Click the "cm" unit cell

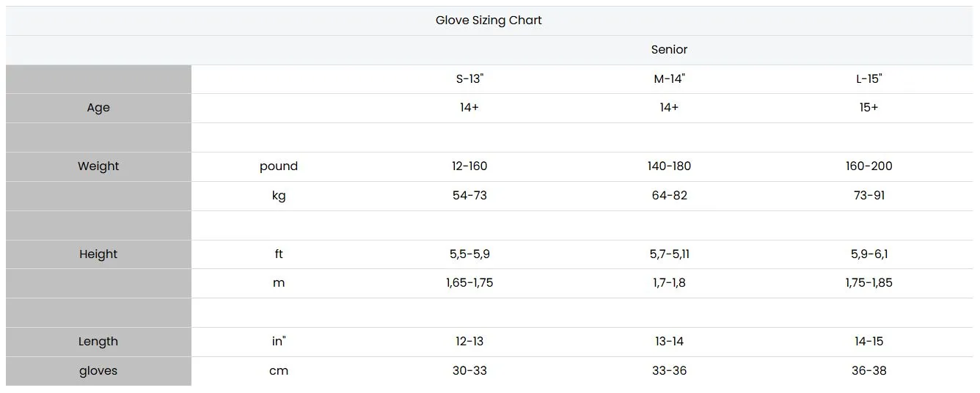click(279, 371)
